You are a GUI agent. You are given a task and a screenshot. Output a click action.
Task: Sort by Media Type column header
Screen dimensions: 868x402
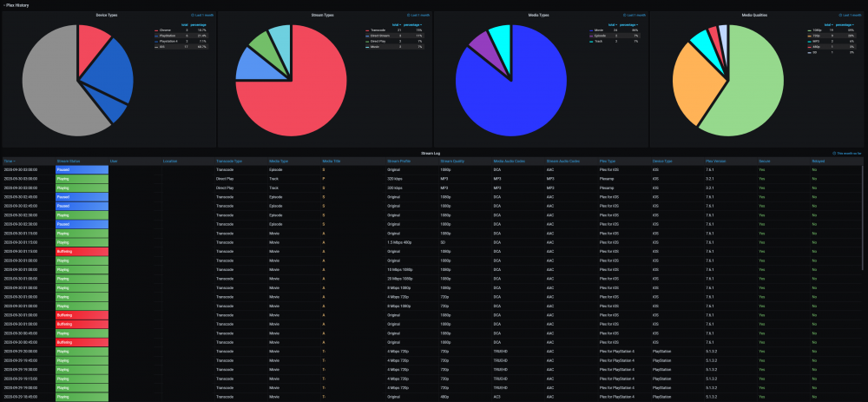pos(279,161)
